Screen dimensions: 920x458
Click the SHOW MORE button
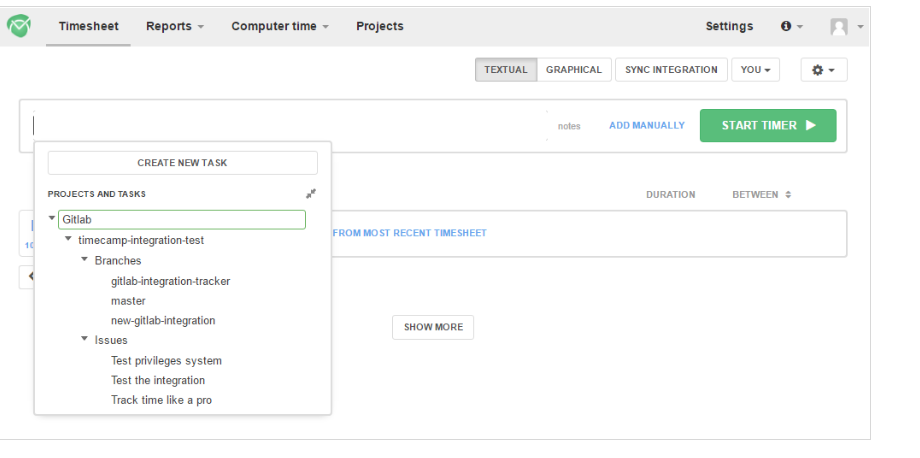pyautogui.click(x=433, y=327)
